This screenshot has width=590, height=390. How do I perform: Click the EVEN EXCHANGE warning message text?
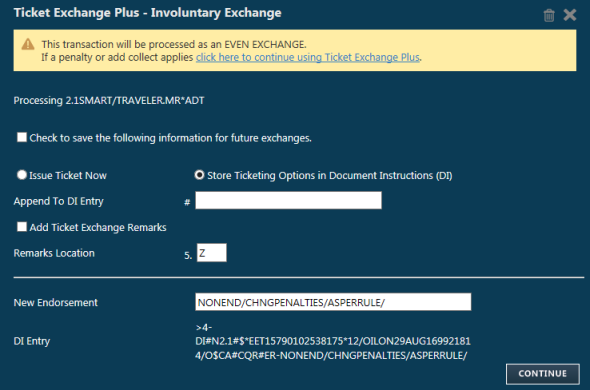[x=174, y=44]
